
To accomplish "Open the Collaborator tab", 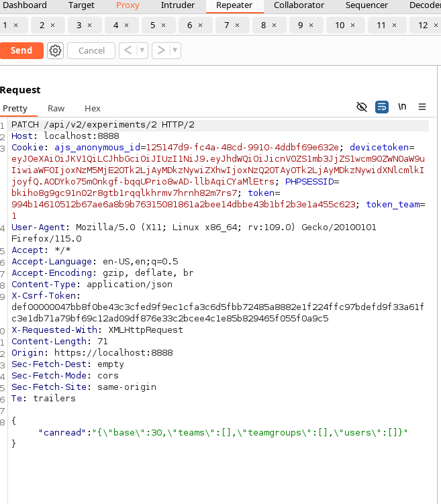I will pos(299,5).
